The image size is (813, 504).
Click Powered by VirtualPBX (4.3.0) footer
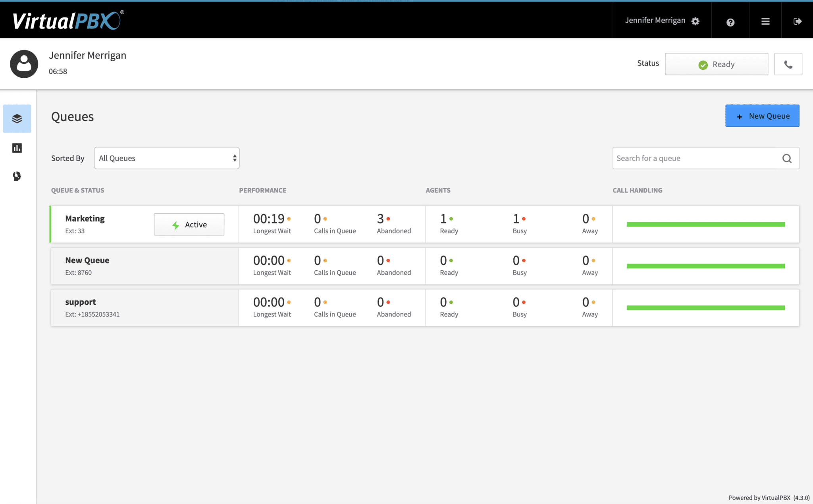pos(769,498)
